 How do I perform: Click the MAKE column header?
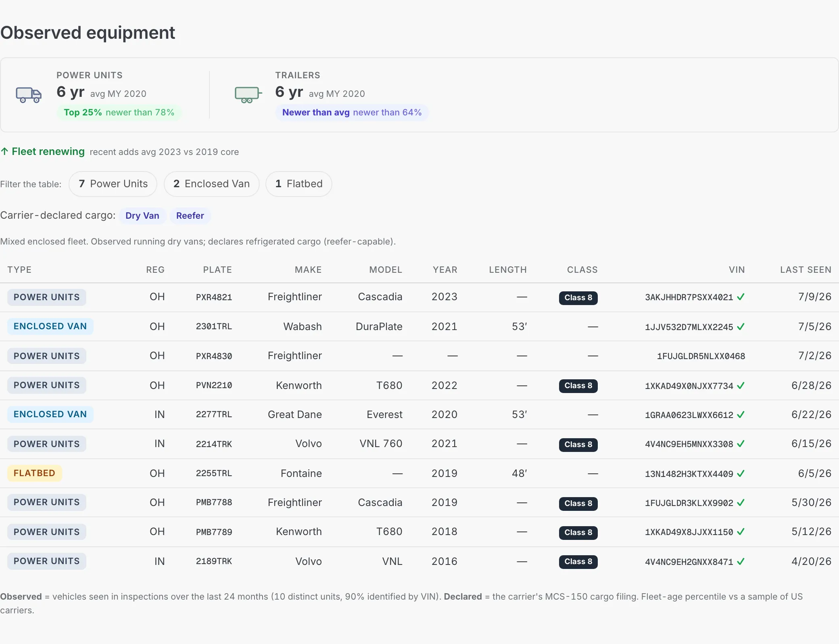click(x=308, y=270)
